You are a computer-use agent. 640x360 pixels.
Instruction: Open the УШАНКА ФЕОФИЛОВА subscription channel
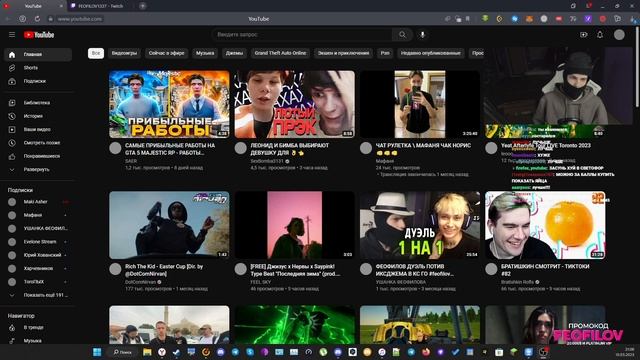[38, 229]
